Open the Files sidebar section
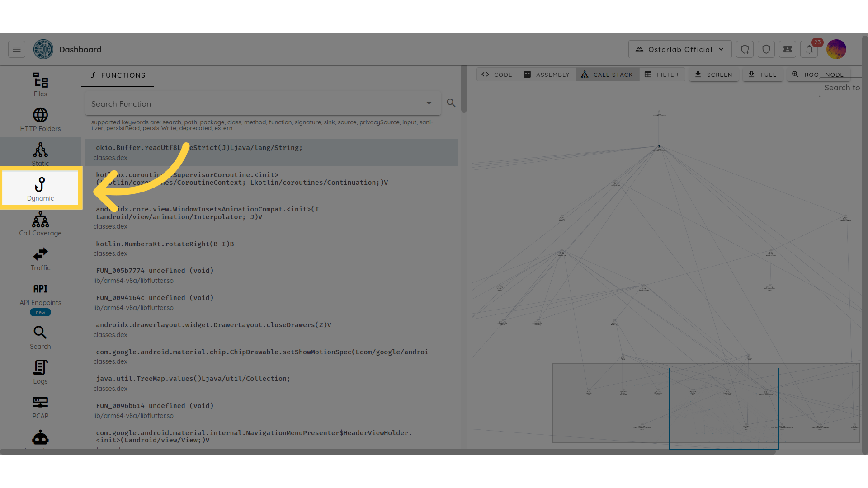 40,85
